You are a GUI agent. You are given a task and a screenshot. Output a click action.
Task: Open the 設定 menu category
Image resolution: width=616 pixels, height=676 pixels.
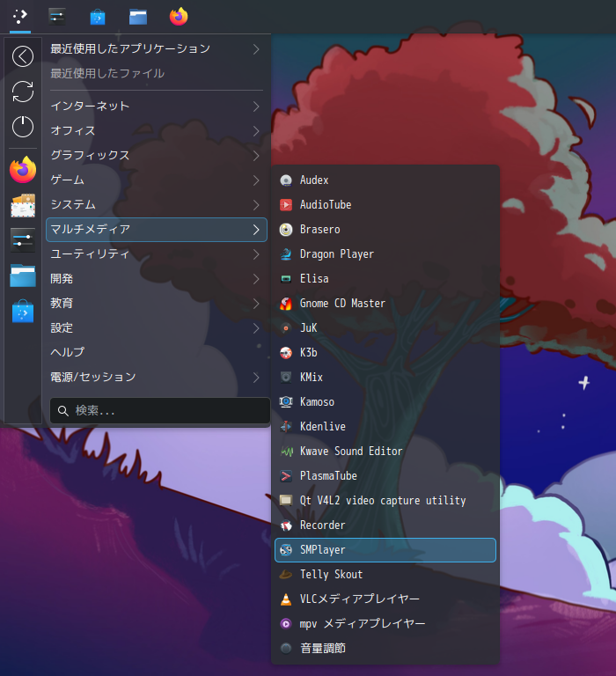pos(157,328)
